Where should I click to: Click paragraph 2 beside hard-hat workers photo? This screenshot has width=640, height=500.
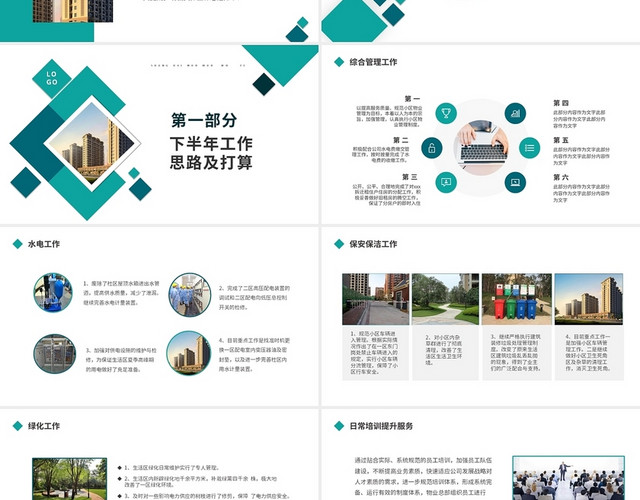click(x=254, y=298)
